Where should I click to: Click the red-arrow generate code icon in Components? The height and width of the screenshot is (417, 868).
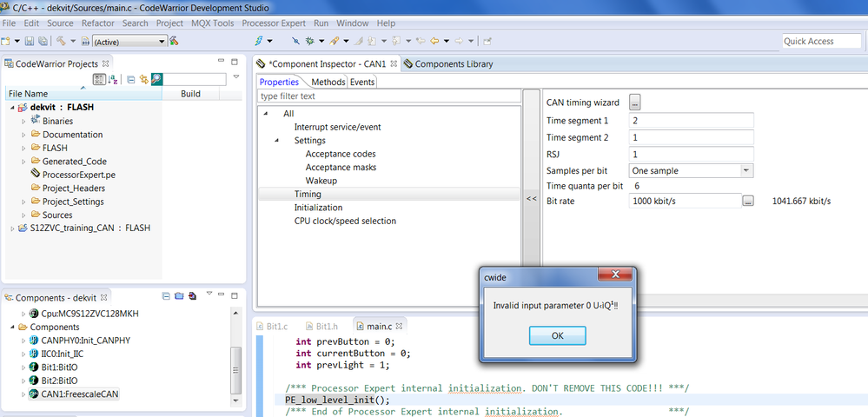point(192,296)
